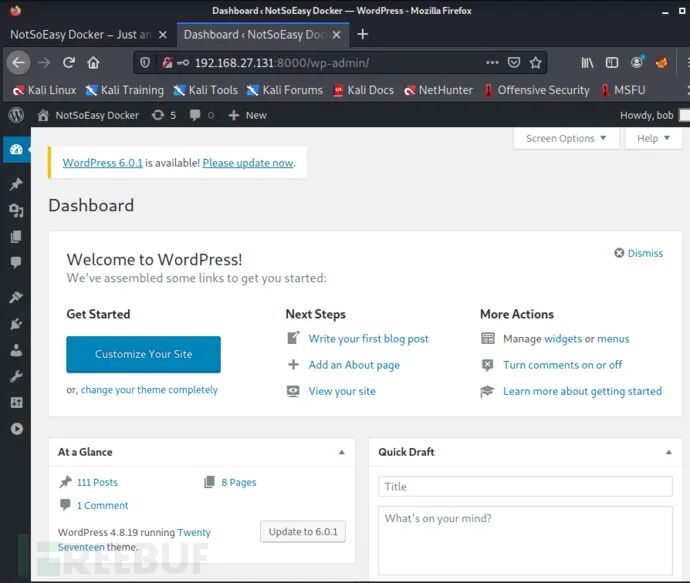Click the View your site link
This screenshot has height=583, width=690.
[x=342, y=391]
